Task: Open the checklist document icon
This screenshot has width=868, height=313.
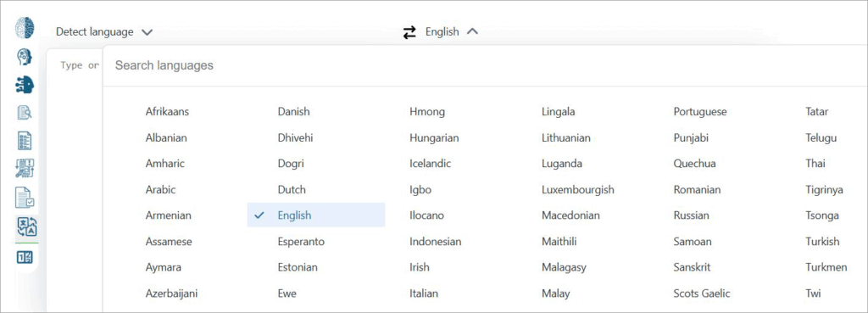Action: pos(25,141)
